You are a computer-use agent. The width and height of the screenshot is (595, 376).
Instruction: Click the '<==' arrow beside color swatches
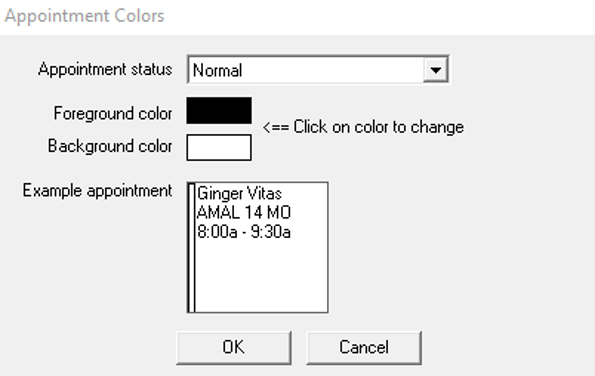(x=276, y=127)
